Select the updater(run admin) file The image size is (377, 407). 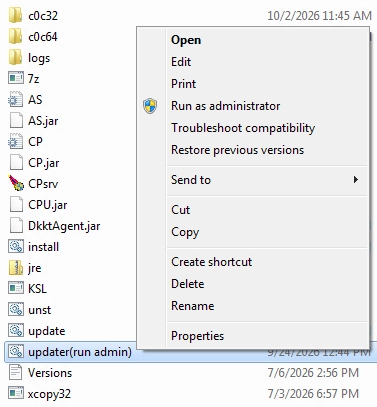[80, 352]
